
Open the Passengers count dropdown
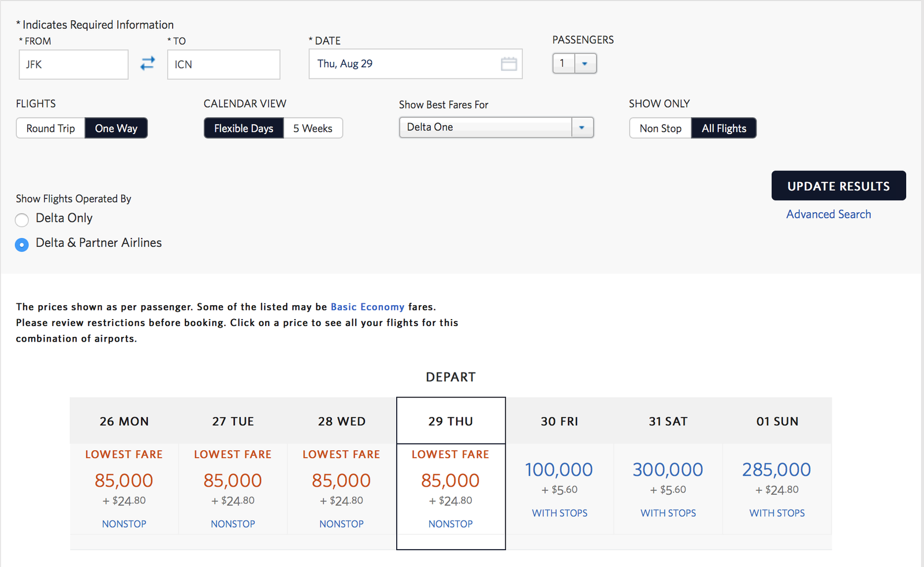(575, 64)
